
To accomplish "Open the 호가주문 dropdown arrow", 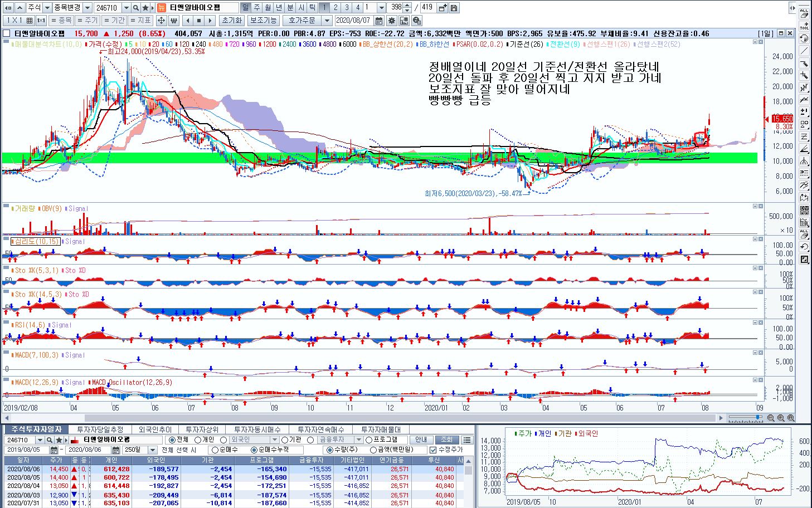I will pos(327,21).
